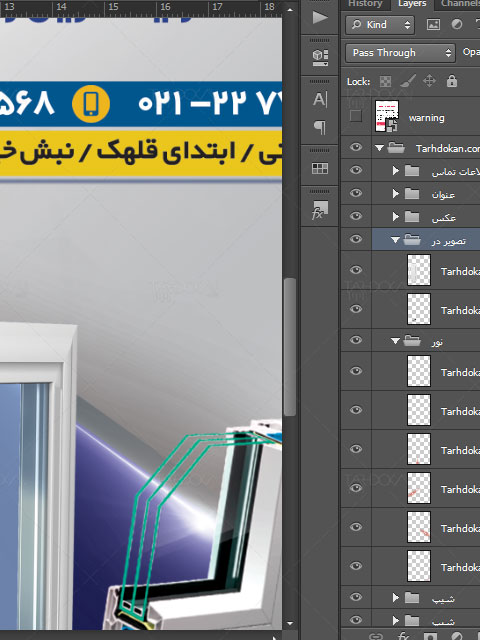Select the warning layer name
Screen dimensions: 480x640
(427, 118)
